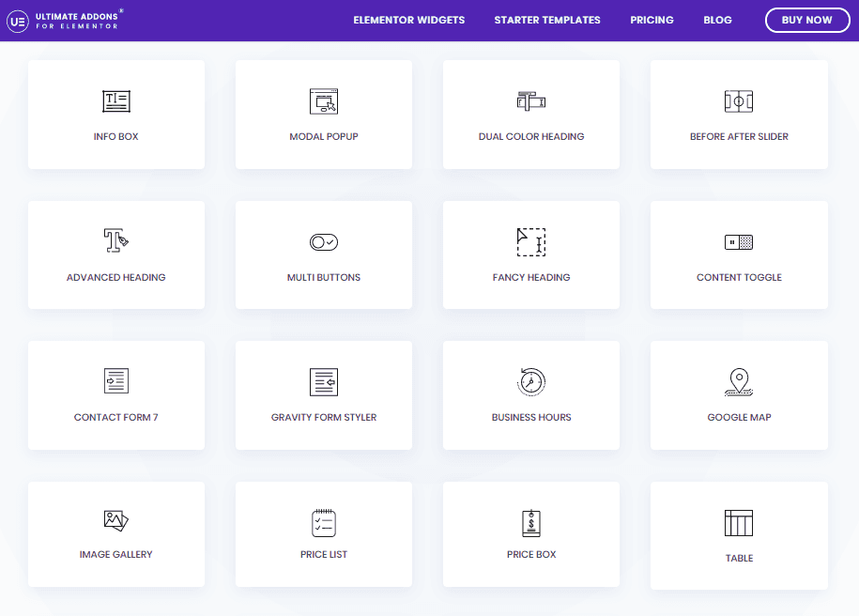Open the Dual Color Heading label
This screenshot has width=859, height=616.
(531, 136)
